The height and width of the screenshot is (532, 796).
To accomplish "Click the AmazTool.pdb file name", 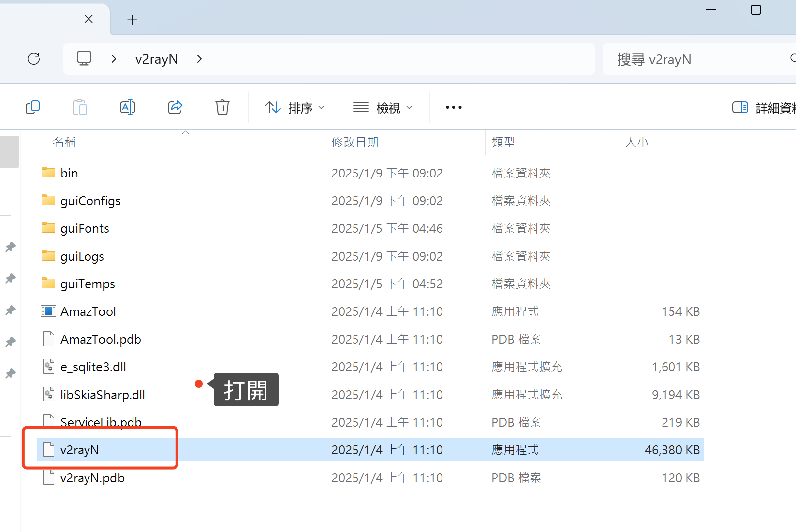I will (101, 339).
